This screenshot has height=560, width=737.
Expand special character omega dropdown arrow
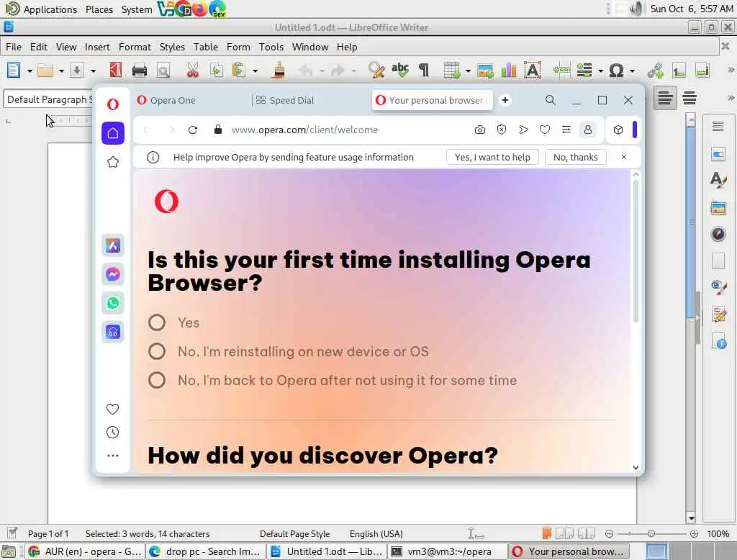[632, 71]
